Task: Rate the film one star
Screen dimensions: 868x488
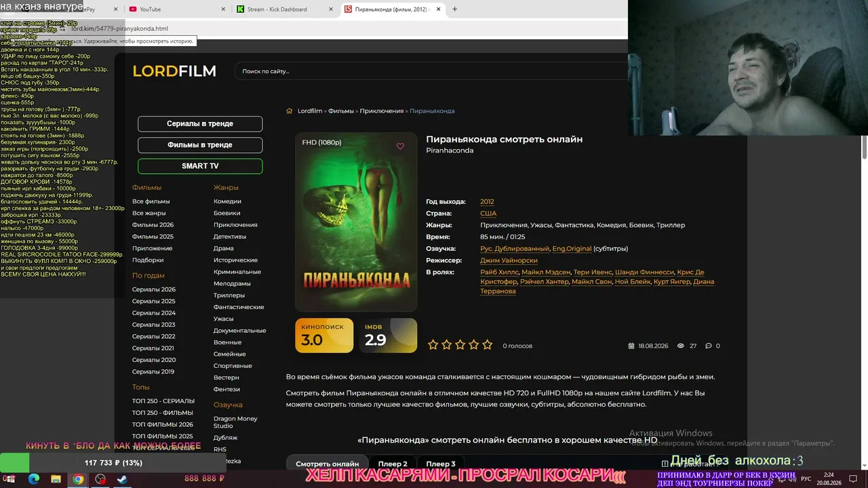Action: (433, 345)
